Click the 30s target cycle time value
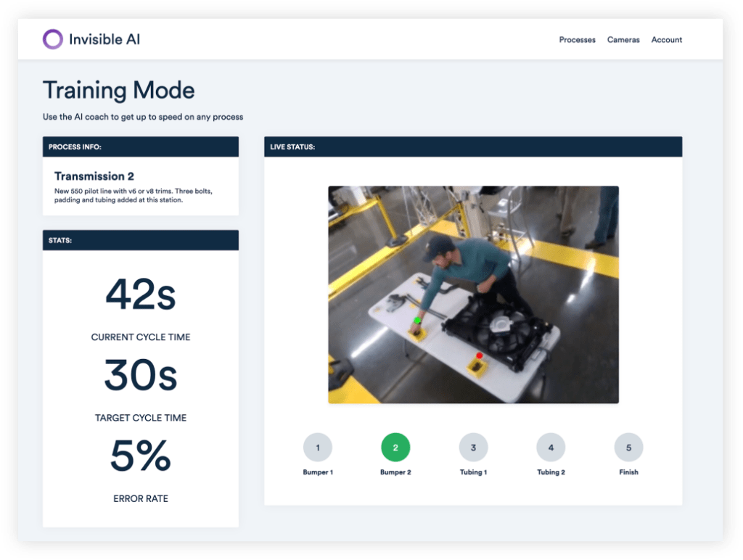Screen dimensions: 743x560 tap(141, 375)
